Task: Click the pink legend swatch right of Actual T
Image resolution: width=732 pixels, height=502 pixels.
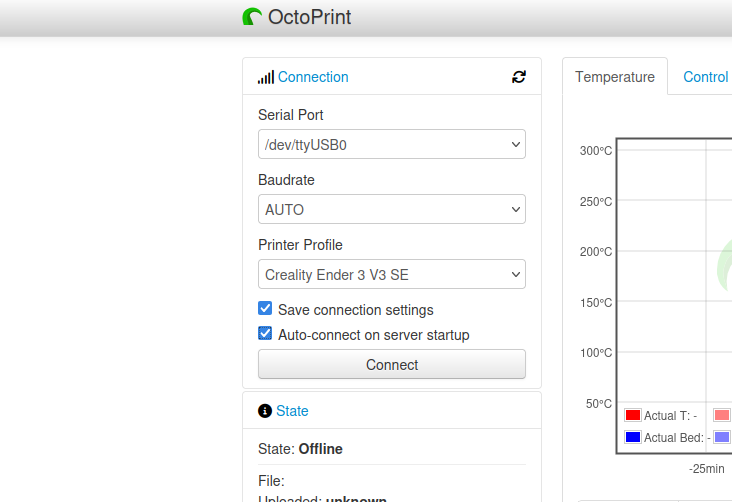Action: 722,416
